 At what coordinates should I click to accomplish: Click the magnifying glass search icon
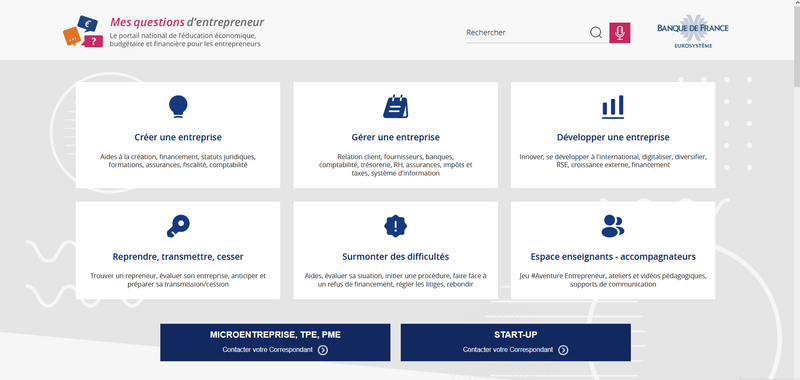(596, 33)
